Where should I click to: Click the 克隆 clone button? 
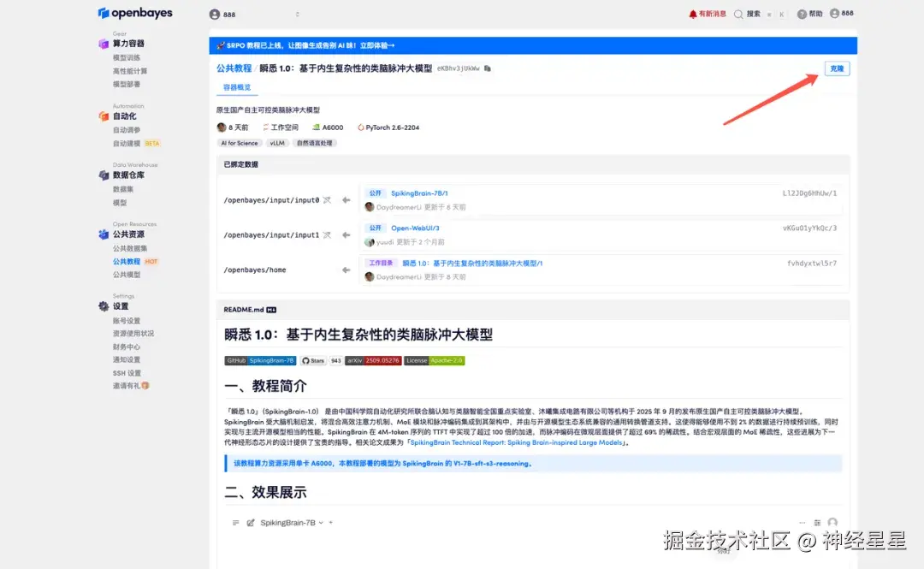(x=837, y=68)
